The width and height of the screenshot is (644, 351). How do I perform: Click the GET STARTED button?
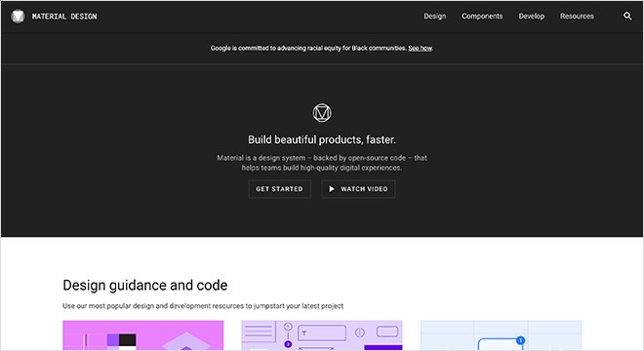[x=279, y=189]
